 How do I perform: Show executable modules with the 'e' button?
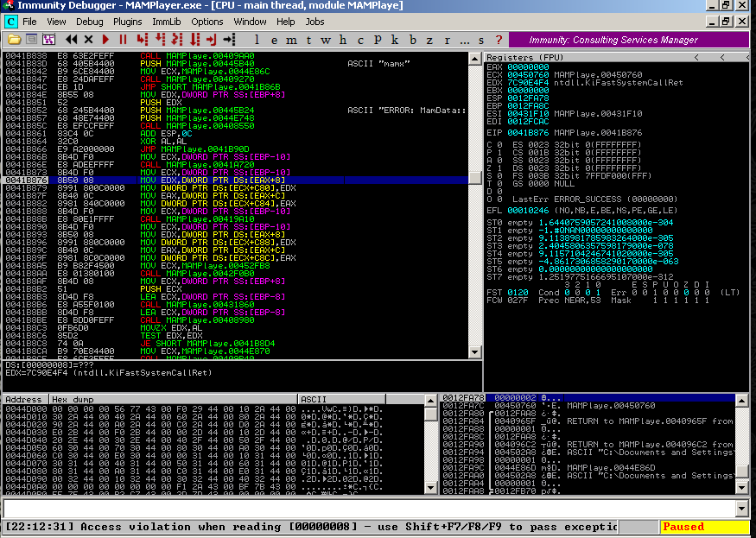coord(274,40)
